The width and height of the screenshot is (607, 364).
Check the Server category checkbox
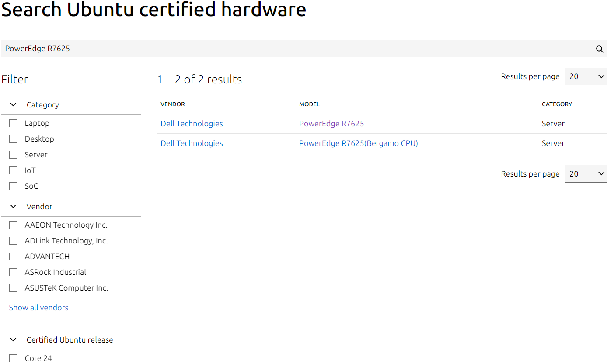pyautogui.click(x=13, y=155)
